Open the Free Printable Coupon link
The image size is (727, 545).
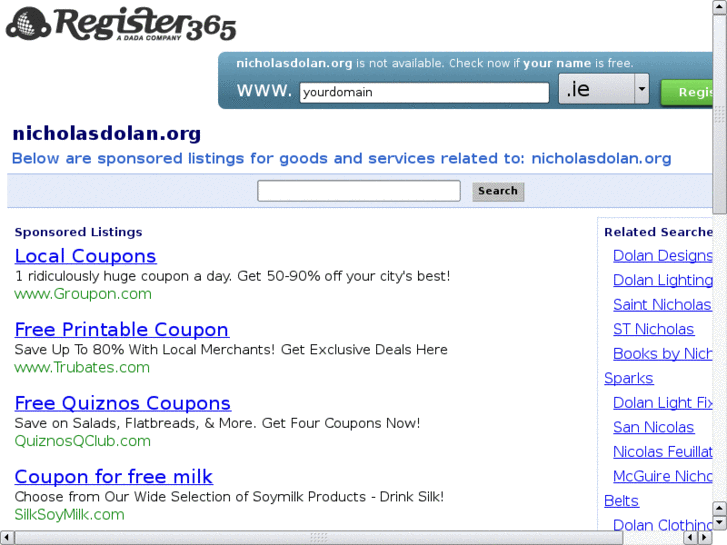pos(121,330)
